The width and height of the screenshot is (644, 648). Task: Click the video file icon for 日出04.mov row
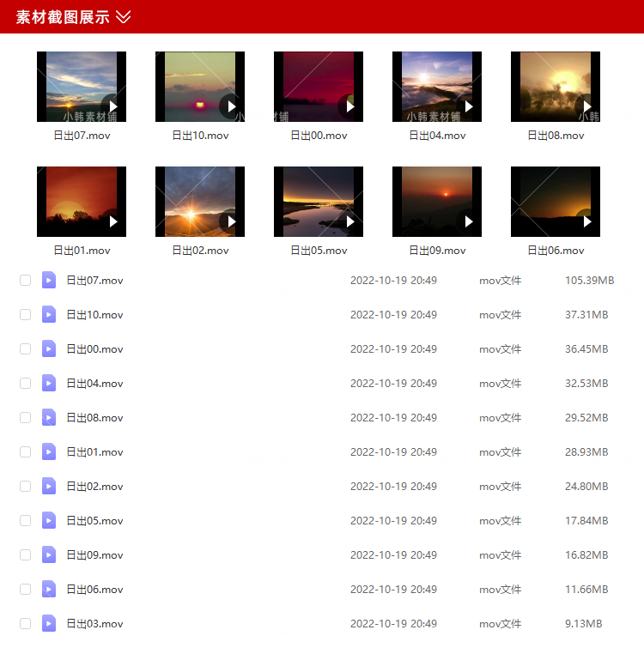[x=49, y=383]
